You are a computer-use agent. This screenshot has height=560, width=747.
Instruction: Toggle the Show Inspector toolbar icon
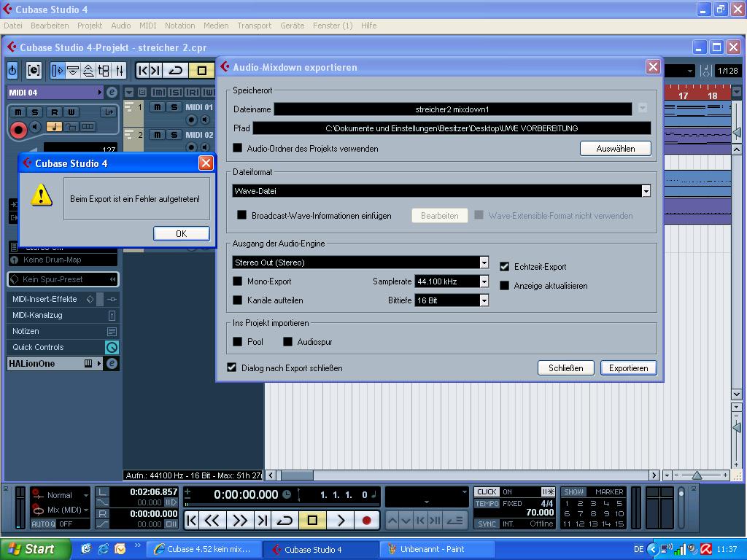click(57, 71)
